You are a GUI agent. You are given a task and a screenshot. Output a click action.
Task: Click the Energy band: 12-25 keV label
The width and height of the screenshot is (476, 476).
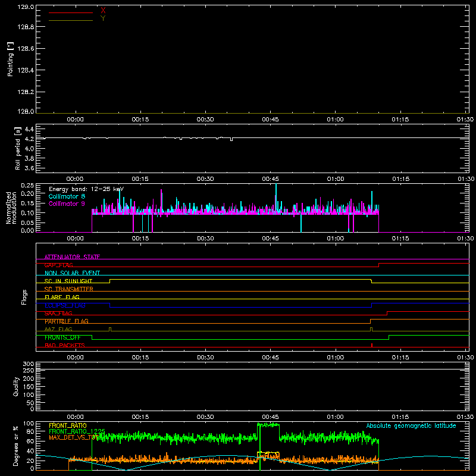(x=86, y=189)
